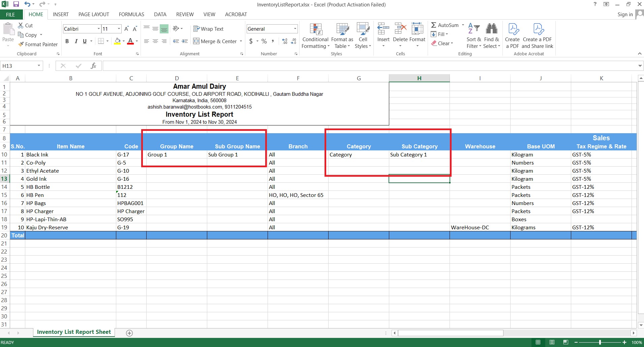The image size is (644, 347).
Task: Select the Format Painter brush
Action: 21,44
